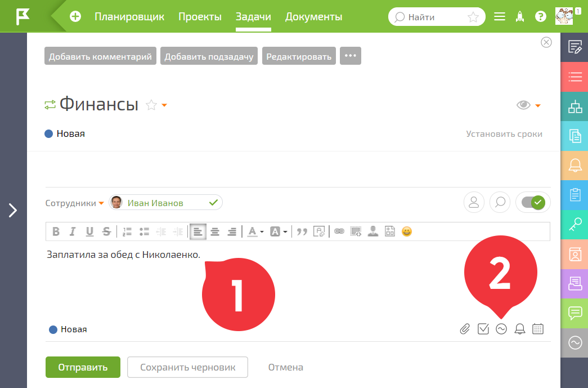Image resolution: width=588 pixels, height=388 pixels.
Task: Switch to the Документы tab
Action: click(313, 17)
